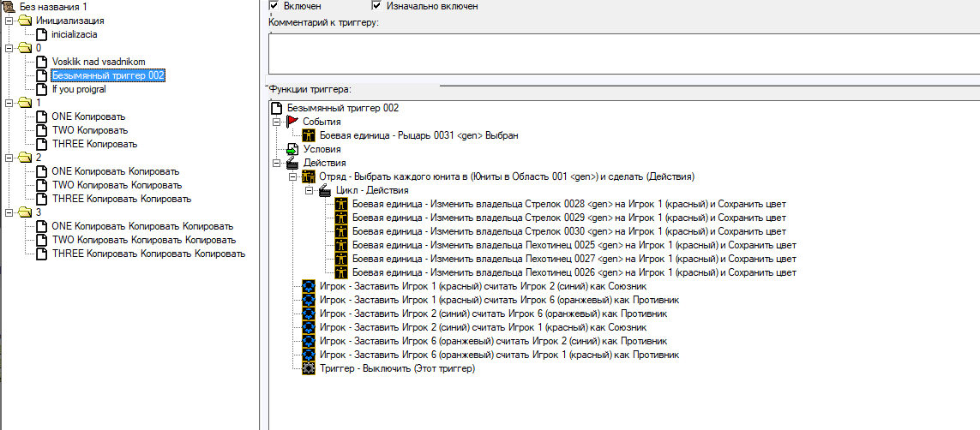This screenshot has width=980, height=430.
Task: Collapse the Отряд - Выбрать каждого юнита action
Action: tap(292, 176)
